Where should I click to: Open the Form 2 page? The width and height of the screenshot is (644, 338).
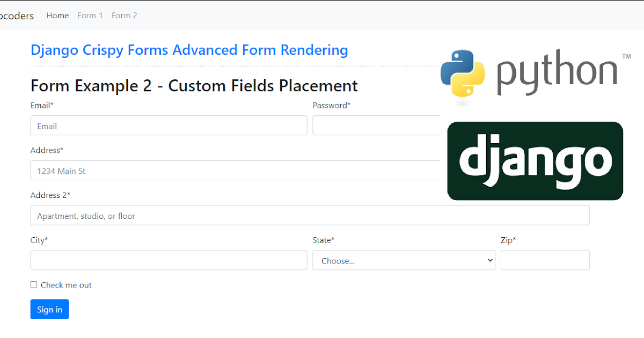point(124,16)
